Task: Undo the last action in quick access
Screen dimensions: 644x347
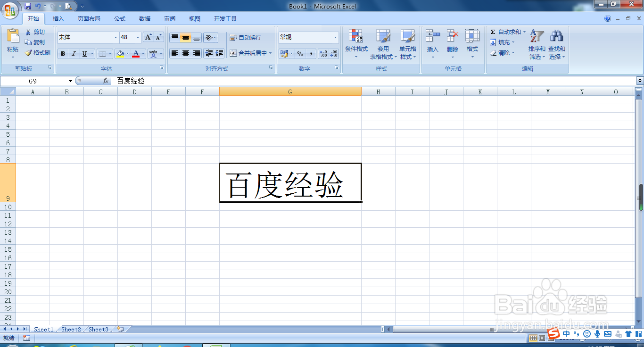Action: (38, 6)
